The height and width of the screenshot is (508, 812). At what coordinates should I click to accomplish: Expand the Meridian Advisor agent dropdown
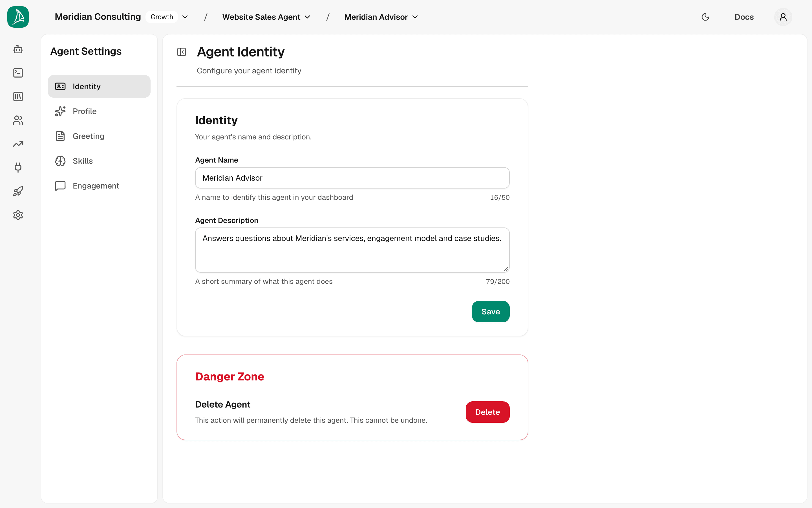[381, 17]
